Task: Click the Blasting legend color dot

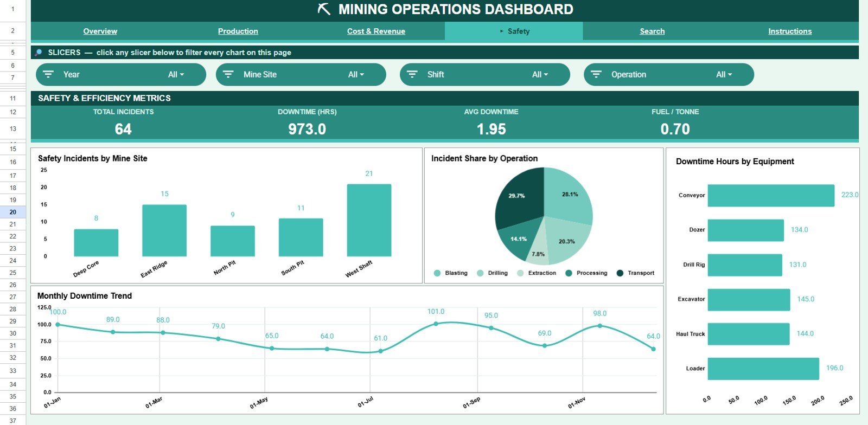Action: click(x=437, y=273)
